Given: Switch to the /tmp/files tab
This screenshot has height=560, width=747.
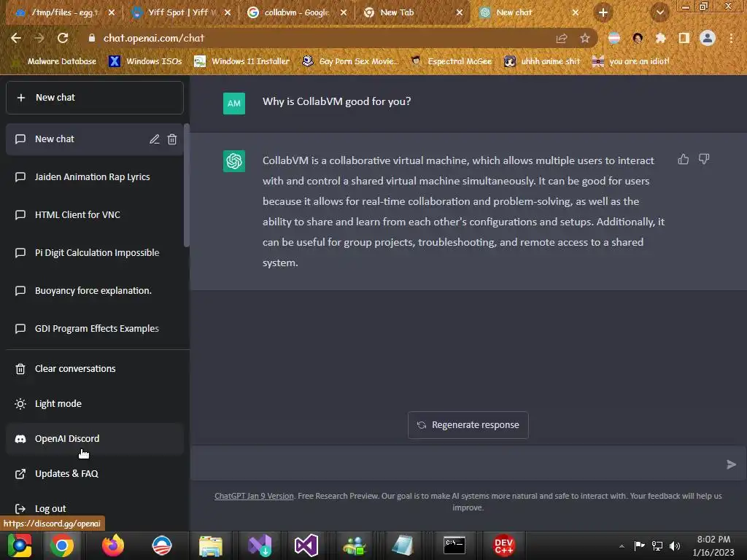Looking at the screenshot, I should coord(64,12).
